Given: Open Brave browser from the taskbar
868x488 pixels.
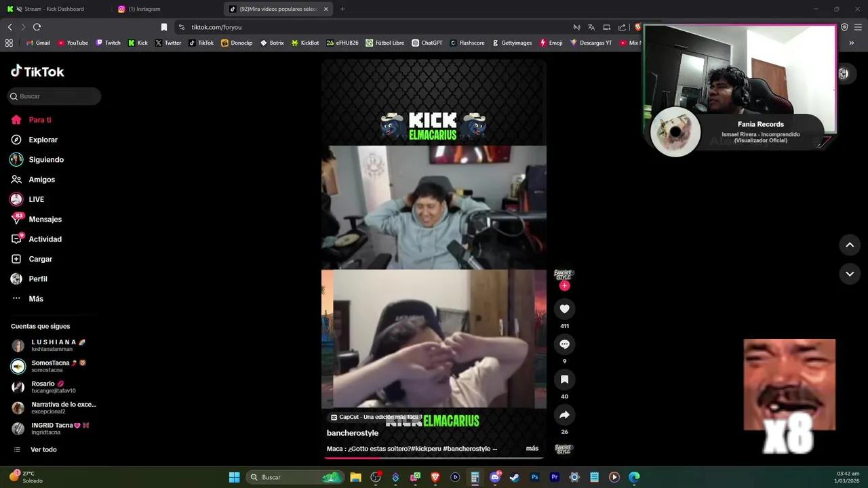Looking at the screenshot, I should click(x=435, y=477).
